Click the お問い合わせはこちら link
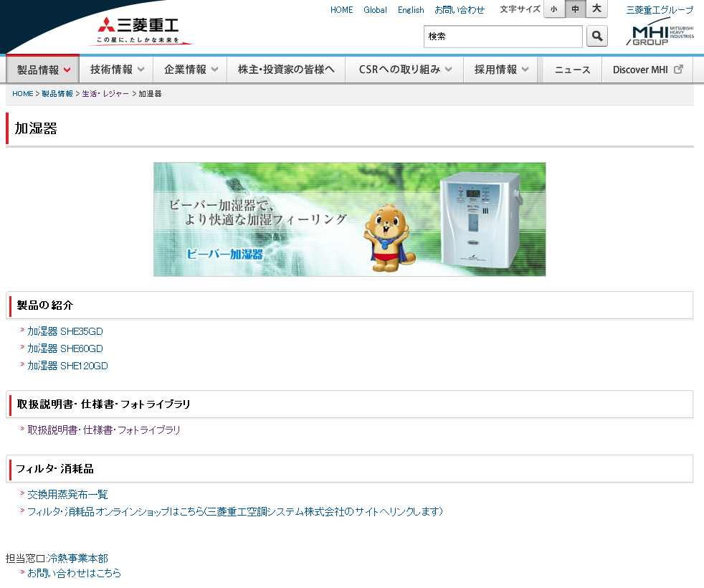The height and width of the screenshot is (588, 704). pyautogui.click(x=74, y=573)
